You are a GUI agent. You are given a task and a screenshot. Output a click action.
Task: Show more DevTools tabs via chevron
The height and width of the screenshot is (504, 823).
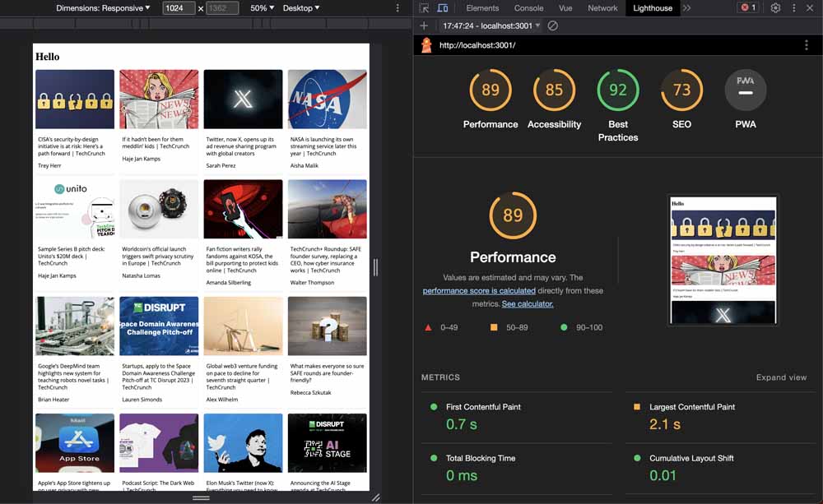pos(687,8)
